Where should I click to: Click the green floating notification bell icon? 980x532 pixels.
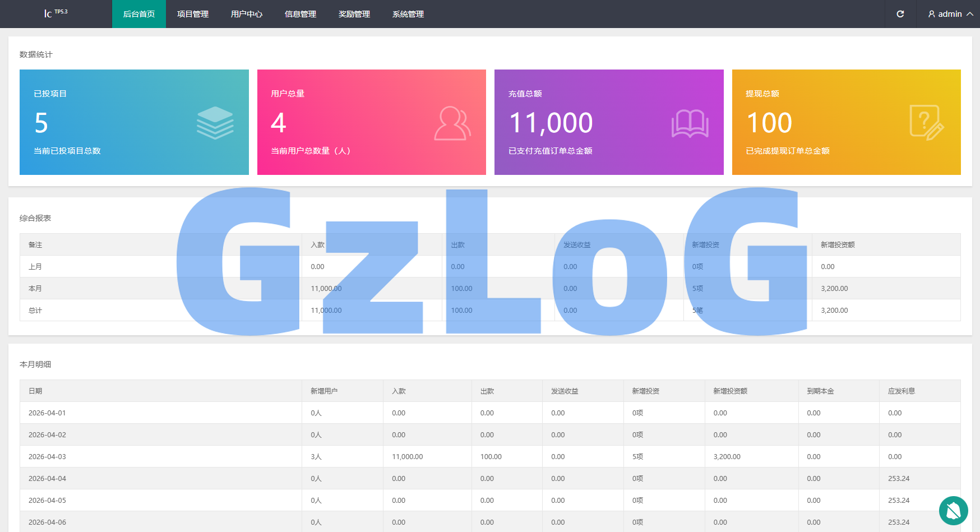point(953,510)
